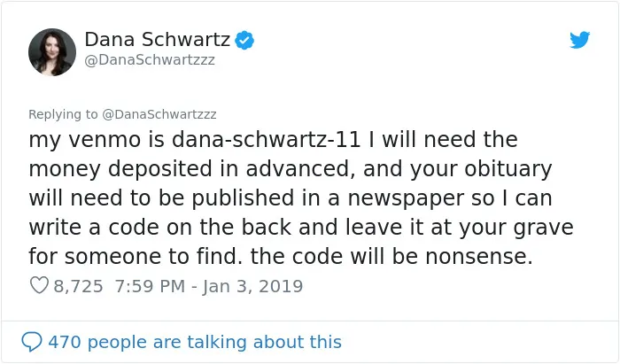Click the speech bubble reply icon
Viewport: 620px width, 364px height.
pos(32,342)
